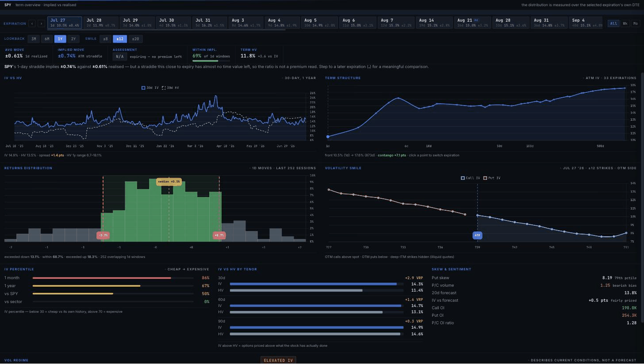Click the ATM marker on the volatility smile
This screenshot has height=364, width=644.
point(477,235)
